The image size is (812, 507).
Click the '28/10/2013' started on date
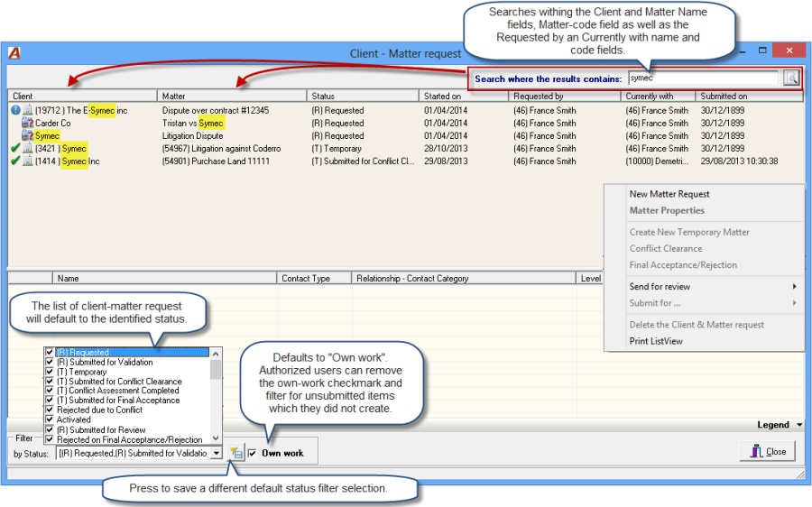coord(446,149)
